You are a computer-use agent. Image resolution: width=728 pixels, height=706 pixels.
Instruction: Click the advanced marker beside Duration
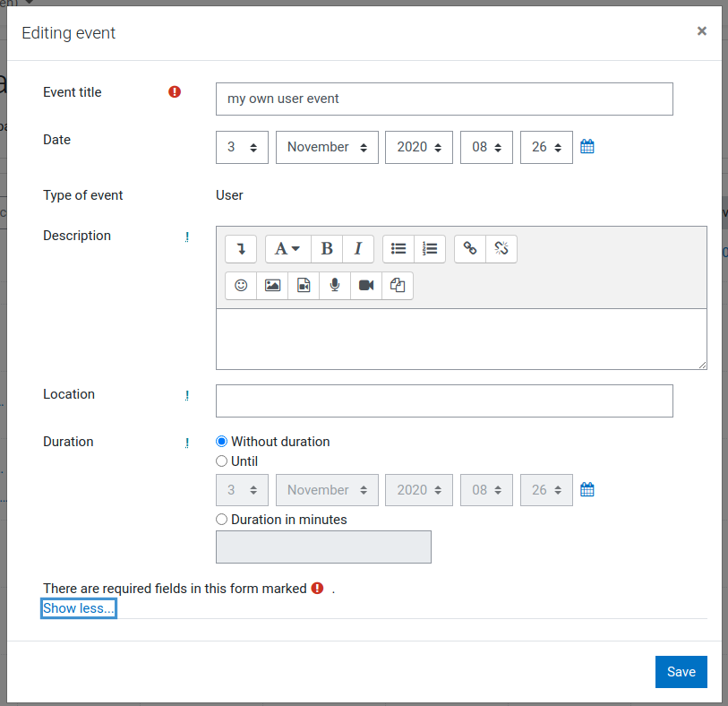point(187,443)
